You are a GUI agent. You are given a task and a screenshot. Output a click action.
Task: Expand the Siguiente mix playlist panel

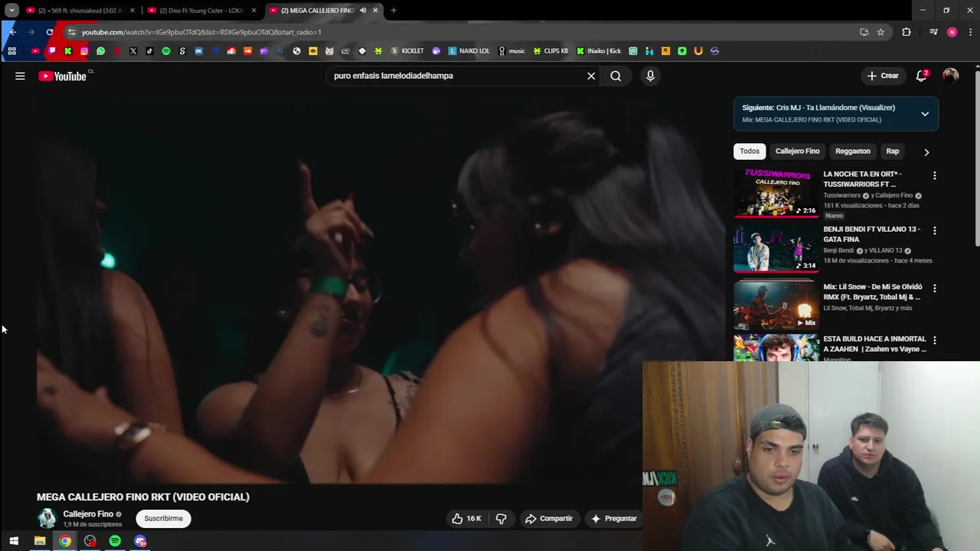925,114
